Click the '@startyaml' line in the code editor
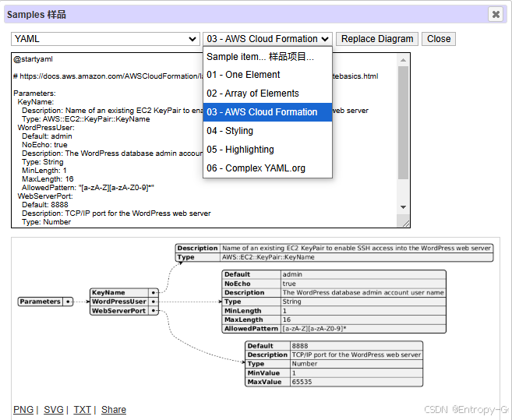 coord(33,59)
